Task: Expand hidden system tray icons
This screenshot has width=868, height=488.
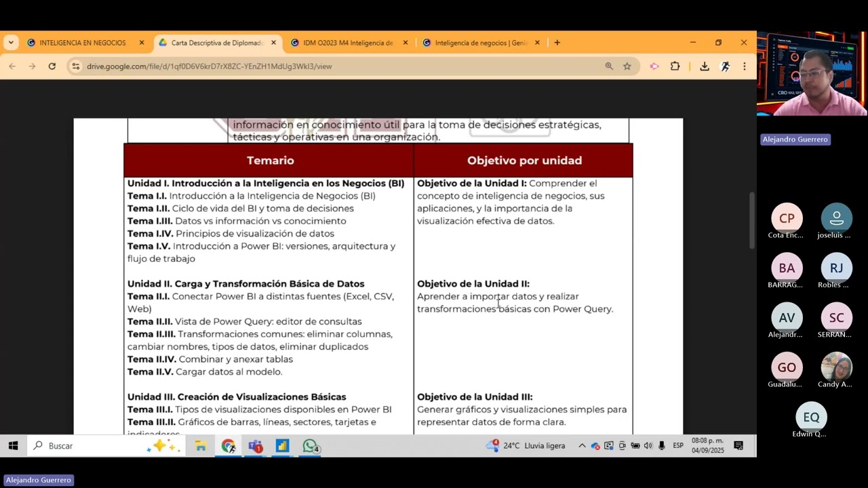Action: (x=582, y=446)
